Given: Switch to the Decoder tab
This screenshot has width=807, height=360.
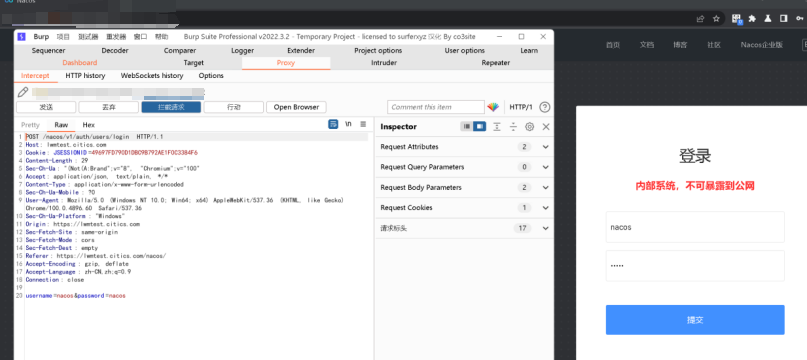Looking at the screenshot, I should coord(115,50).
